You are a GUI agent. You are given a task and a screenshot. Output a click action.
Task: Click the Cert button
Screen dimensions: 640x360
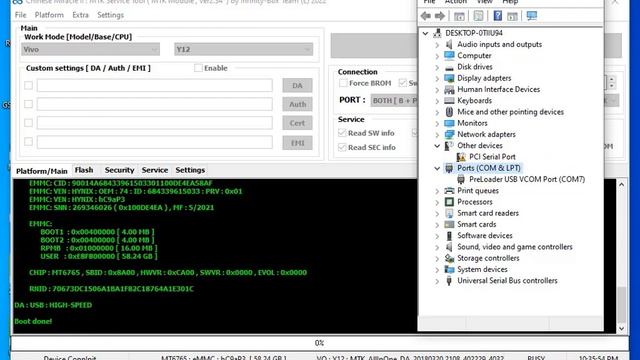click(x=297, y=123)
